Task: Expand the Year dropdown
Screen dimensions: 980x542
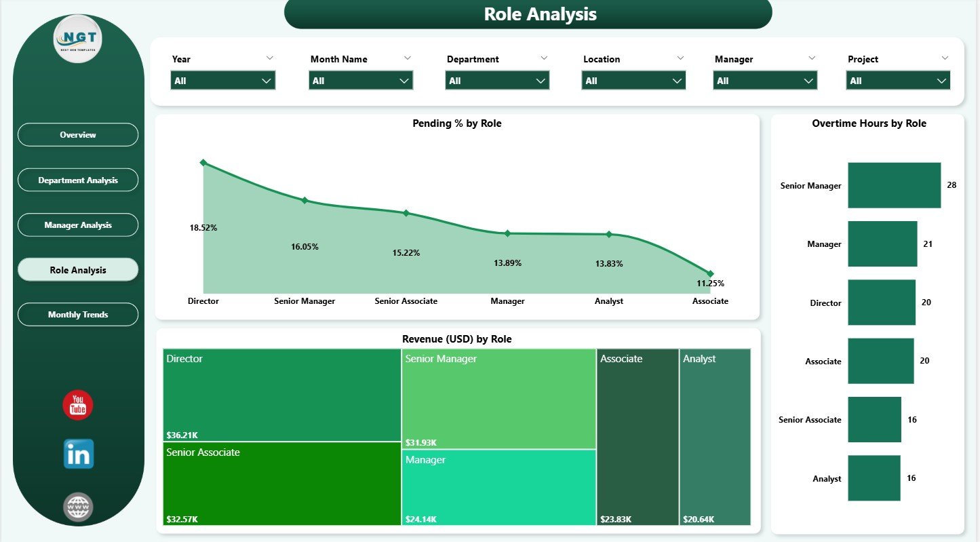Action: point(223,81)
